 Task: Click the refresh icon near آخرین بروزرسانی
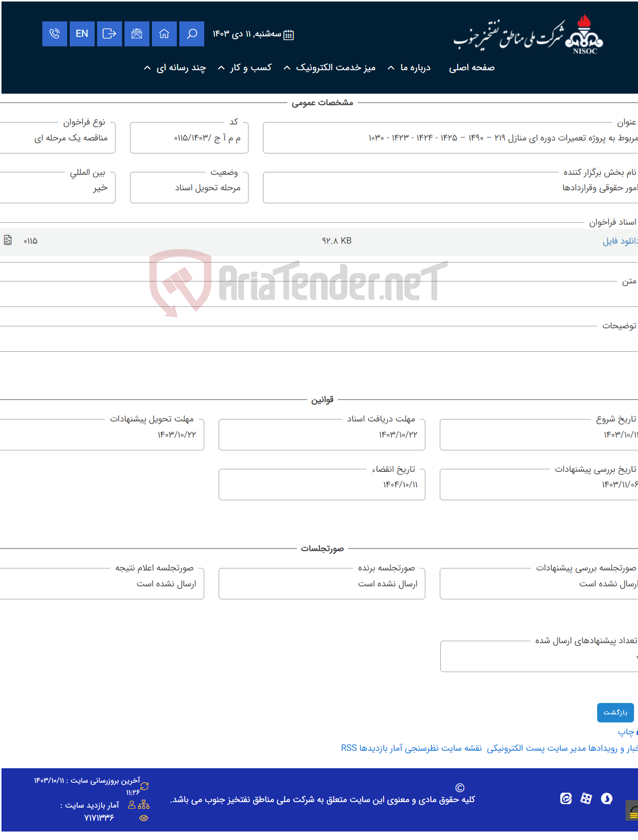click(x=144, y=786)
